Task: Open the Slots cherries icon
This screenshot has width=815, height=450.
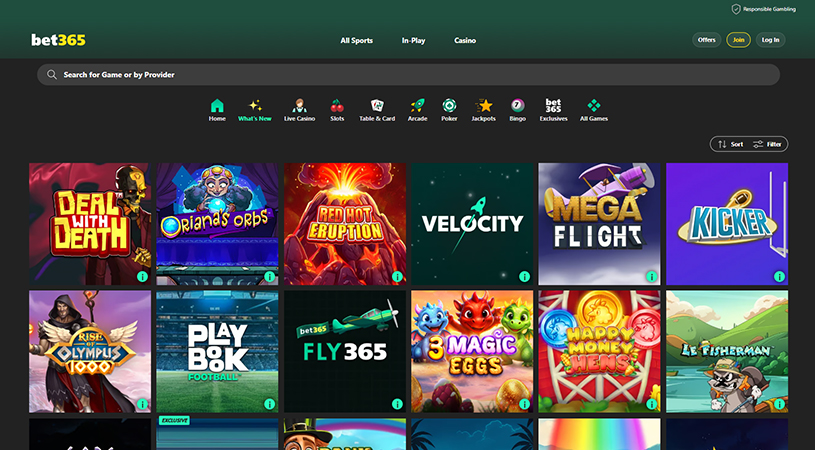Action: 337,106
